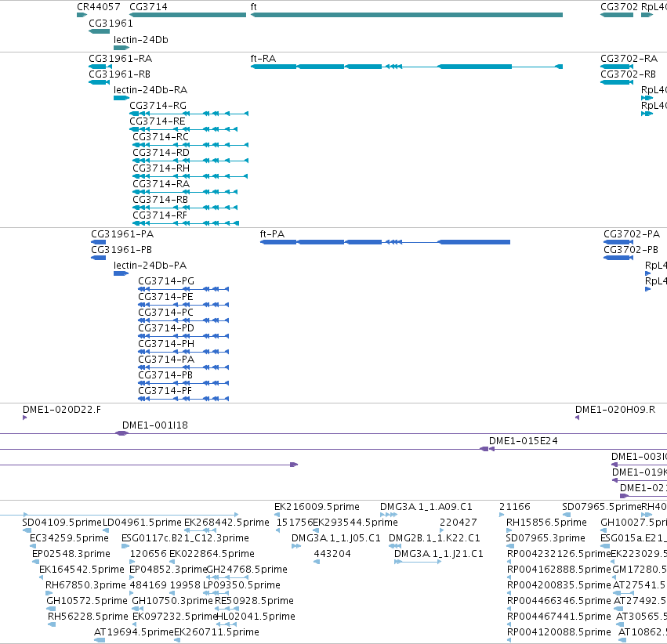Image resolution: width=667 pixels, height=644 pixels.
Task: Click the CG3714-RC transcript label
Action: tap(161, 137)
